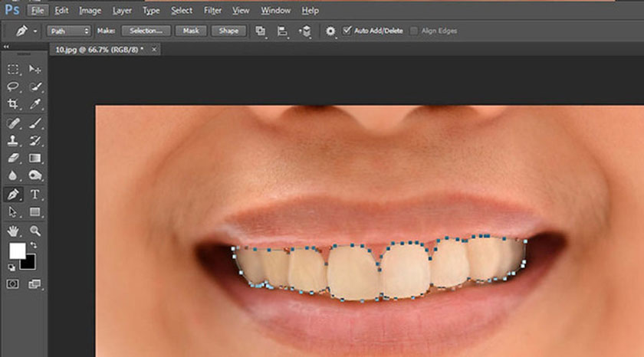Image resolution: width=644 pixels, height=357 pixels.
Task: Select the Eraser tool
Action: click(13, 158)
